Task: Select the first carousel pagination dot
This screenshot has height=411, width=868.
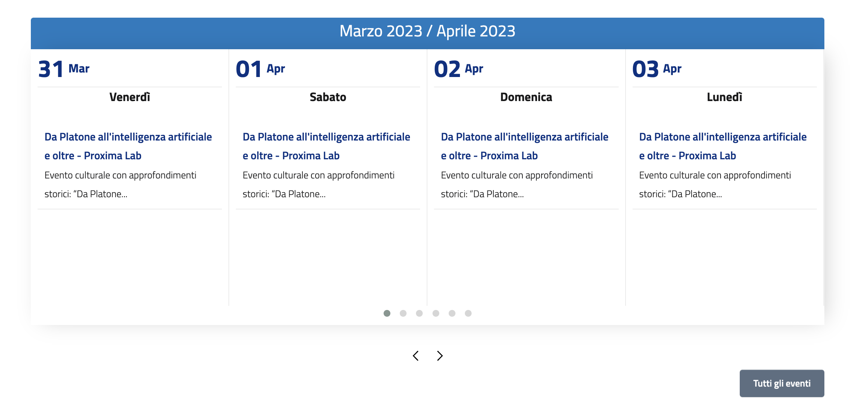Action: pyautogui.click(x=387, y=313)
